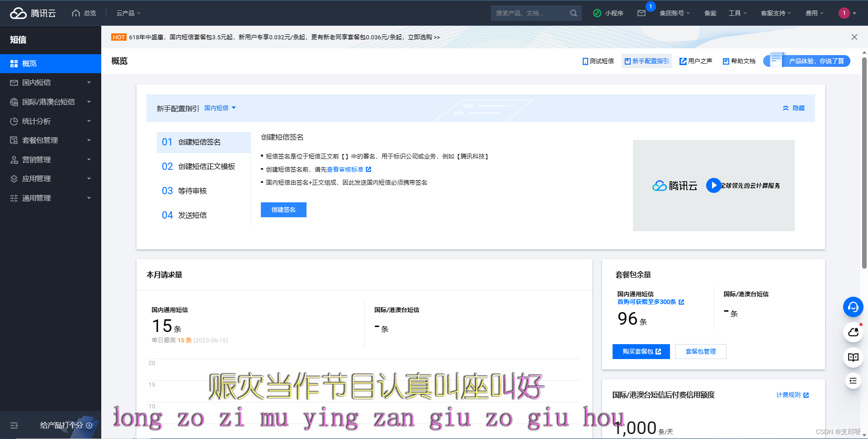The image size is (868, 439).
Task: Click the search magnifier icon
Action: click(x=573, y=13)
